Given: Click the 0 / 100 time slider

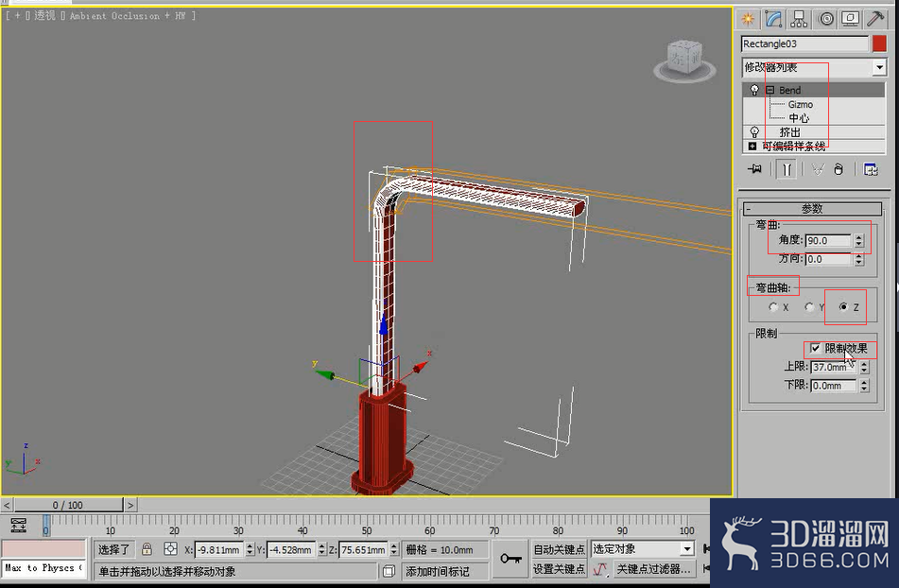Looking at the screenshot, I should coord(68,505).
